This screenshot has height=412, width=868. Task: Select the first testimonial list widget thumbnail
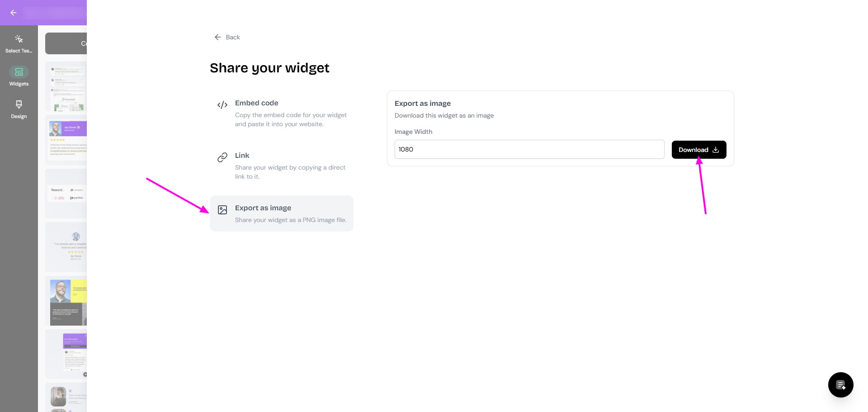pos(67,87)
